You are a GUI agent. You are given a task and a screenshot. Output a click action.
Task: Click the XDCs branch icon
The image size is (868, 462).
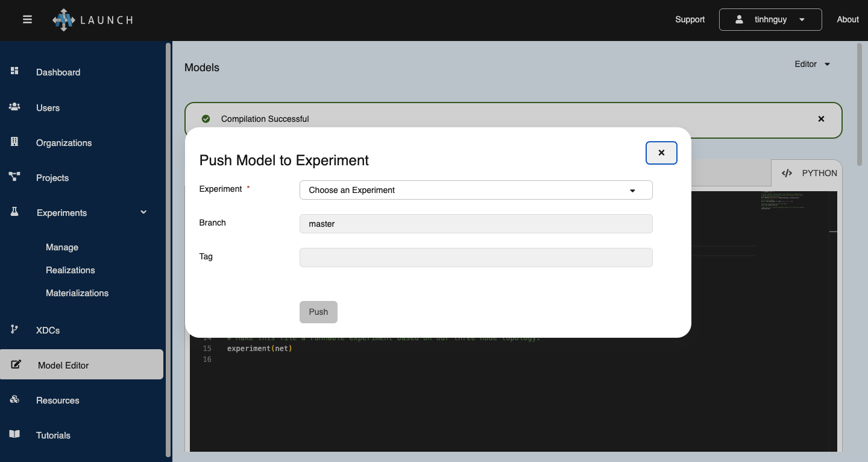click(14, 329)
